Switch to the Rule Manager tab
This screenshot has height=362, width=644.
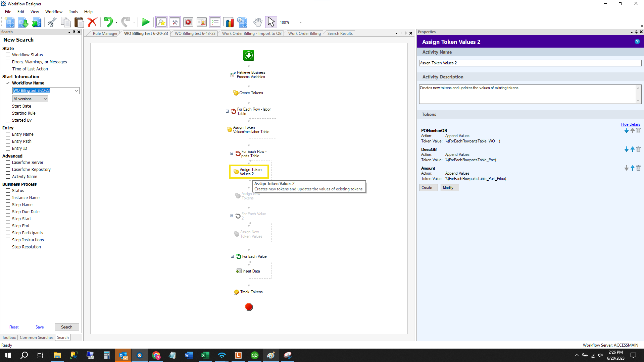pos(105,34)
